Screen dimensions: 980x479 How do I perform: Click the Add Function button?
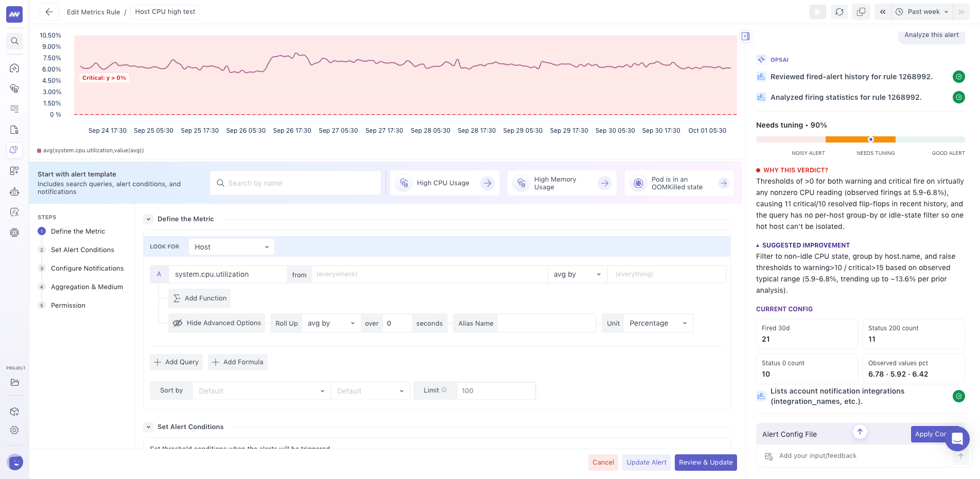pyautogui.click(x=200, y=298)
